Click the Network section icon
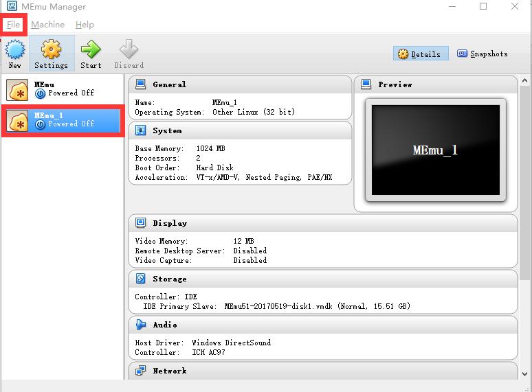This screenshot has width=532, height=392. (x=141, y=371)
